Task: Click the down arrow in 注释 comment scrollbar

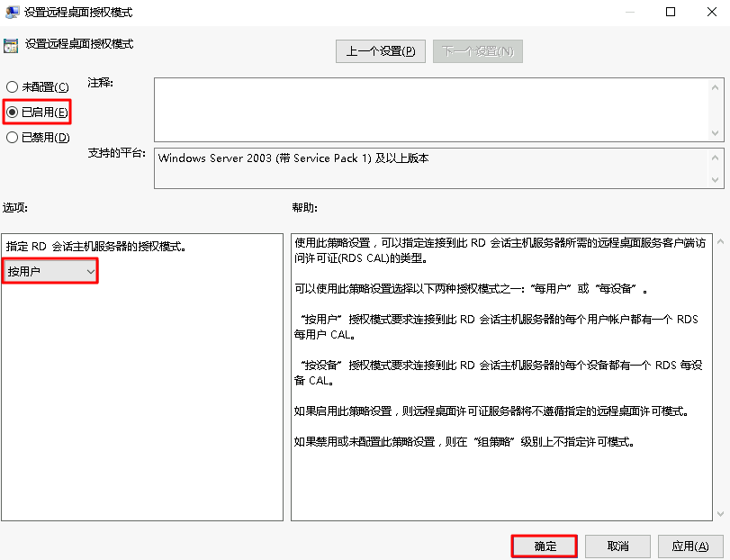Action: (x=716, y=134)
